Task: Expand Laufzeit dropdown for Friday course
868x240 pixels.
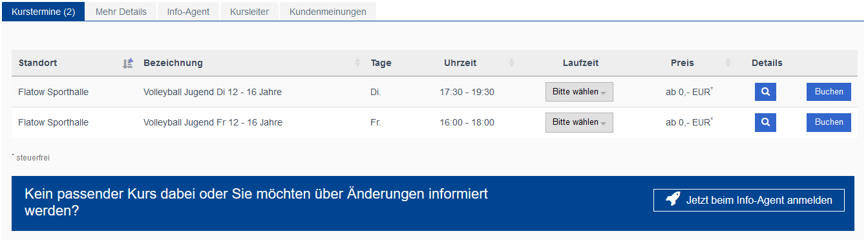Action: 579,122
